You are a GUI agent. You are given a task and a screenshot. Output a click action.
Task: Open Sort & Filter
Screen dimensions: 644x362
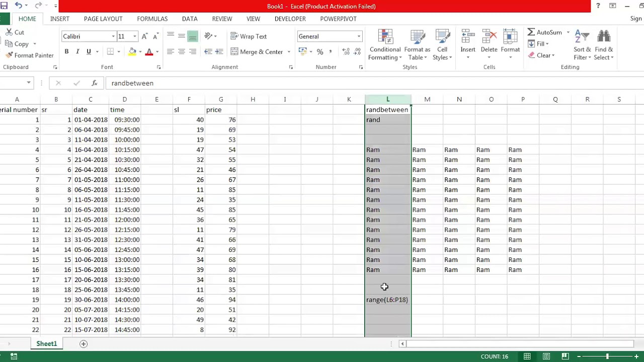tap(582, 45)
